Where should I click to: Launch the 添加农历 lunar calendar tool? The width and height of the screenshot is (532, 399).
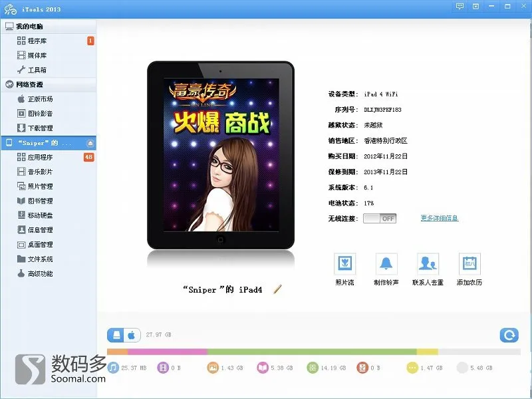point(469,269)
